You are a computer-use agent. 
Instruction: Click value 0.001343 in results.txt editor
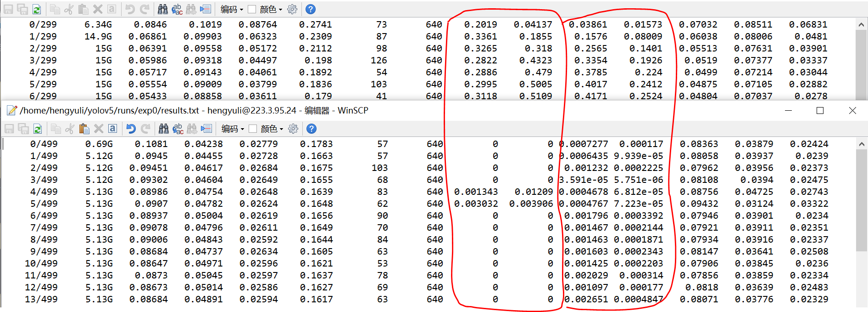[x=476, y=192]
